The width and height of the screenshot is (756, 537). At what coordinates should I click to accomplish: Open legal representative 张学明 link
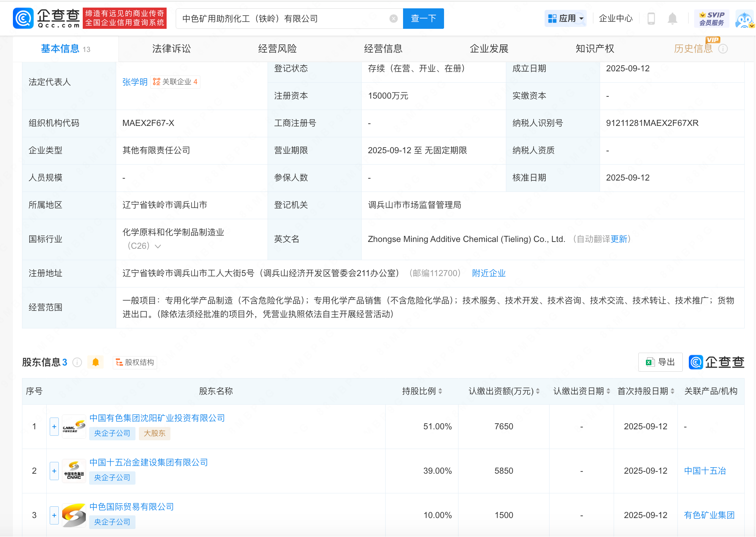click(x=135, y=82)
